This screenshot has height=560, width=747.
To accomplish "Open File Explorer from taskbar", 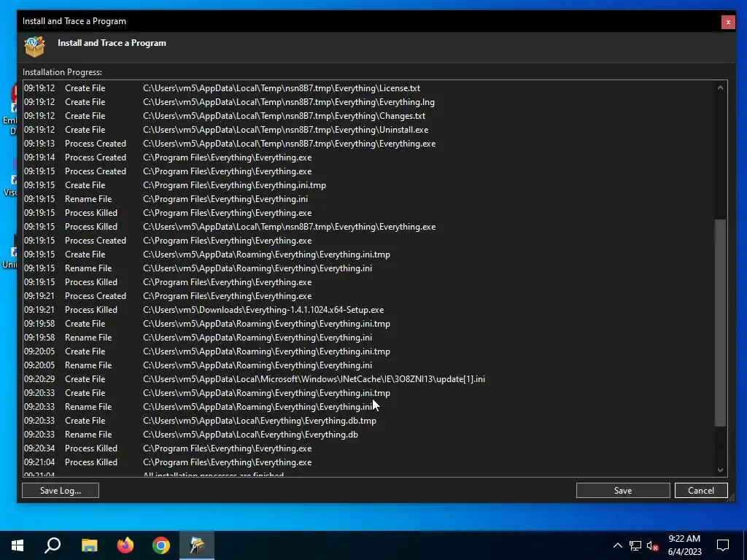I will pyautogui.click(x=89, y=545).
